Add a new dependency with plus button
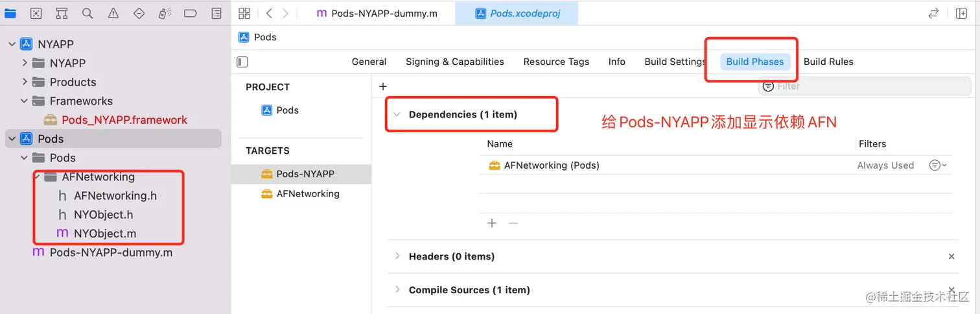 click(492, 223)
